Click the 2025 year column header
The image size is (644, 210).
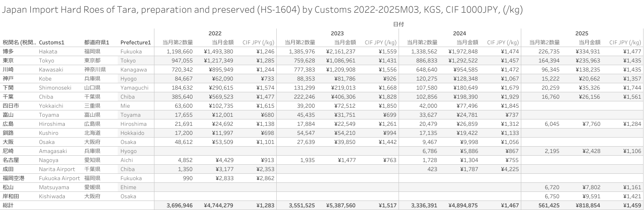coord(582,33)
